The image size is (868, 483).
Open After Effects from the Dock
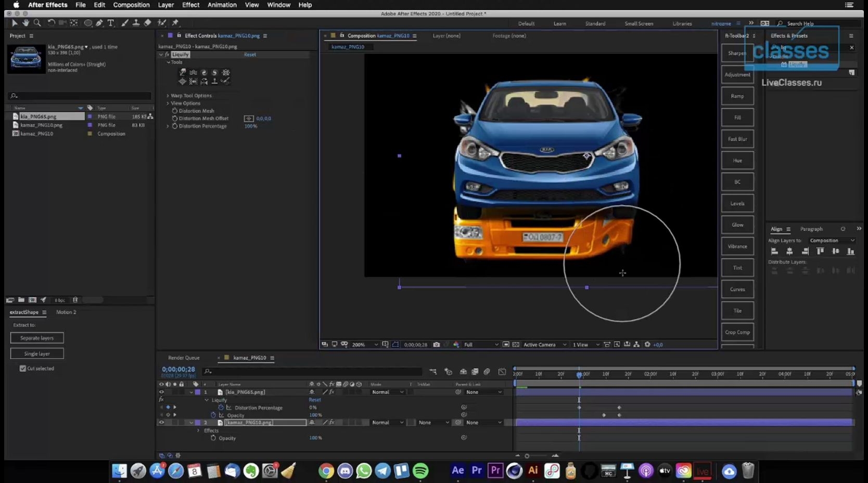tap(458, 471)
